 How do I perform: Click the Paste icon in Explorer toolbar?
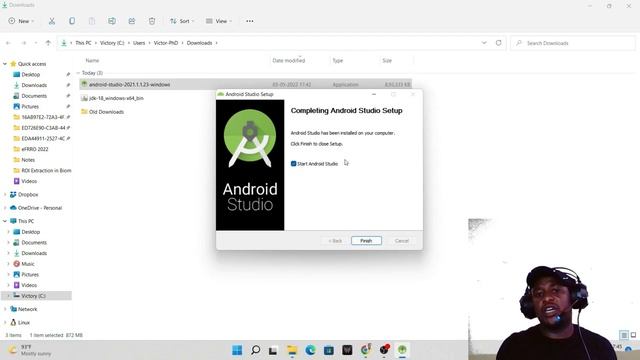pyautogui.click(x=92, y=21)
